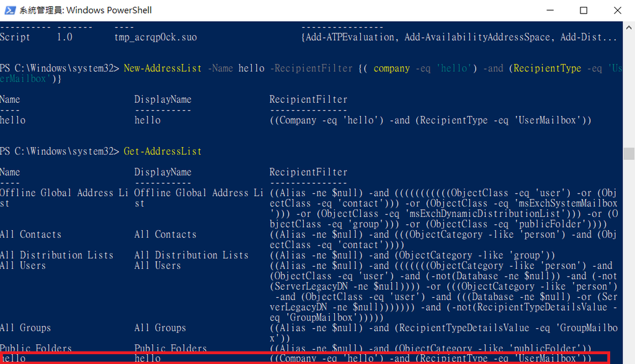Click the Get-AddressList command text
The image size is (635, 364).
(x=162, y=151)
